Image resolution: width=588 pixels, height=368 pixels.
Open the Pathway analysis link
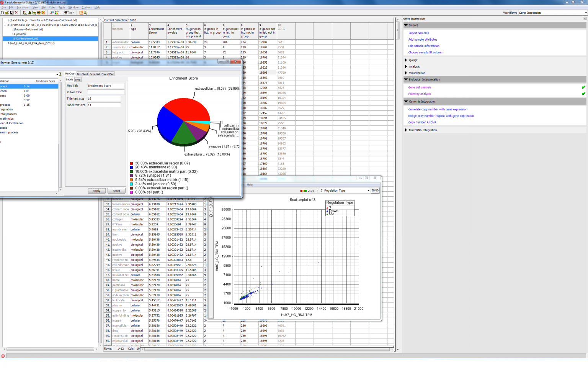tap(419, 94)
